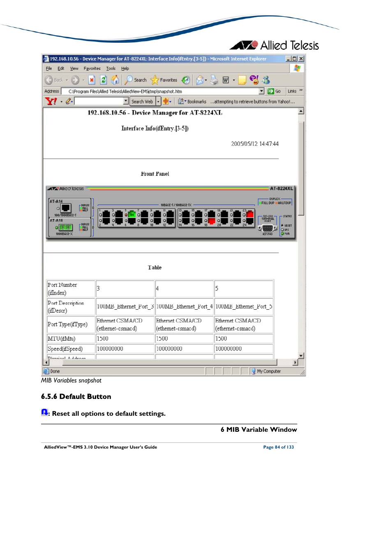Open the View menu
This screenshot has width=392, height=555.
[74, 69]
